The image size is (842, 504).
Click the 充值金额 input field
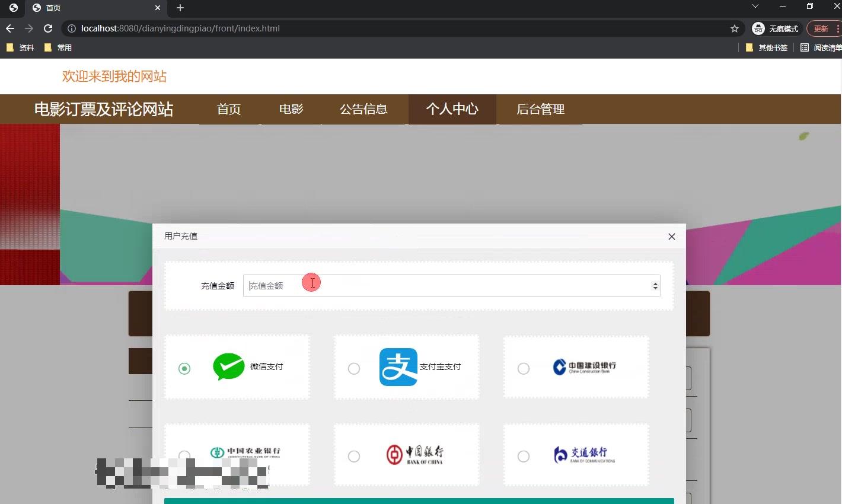click(452, 286)
